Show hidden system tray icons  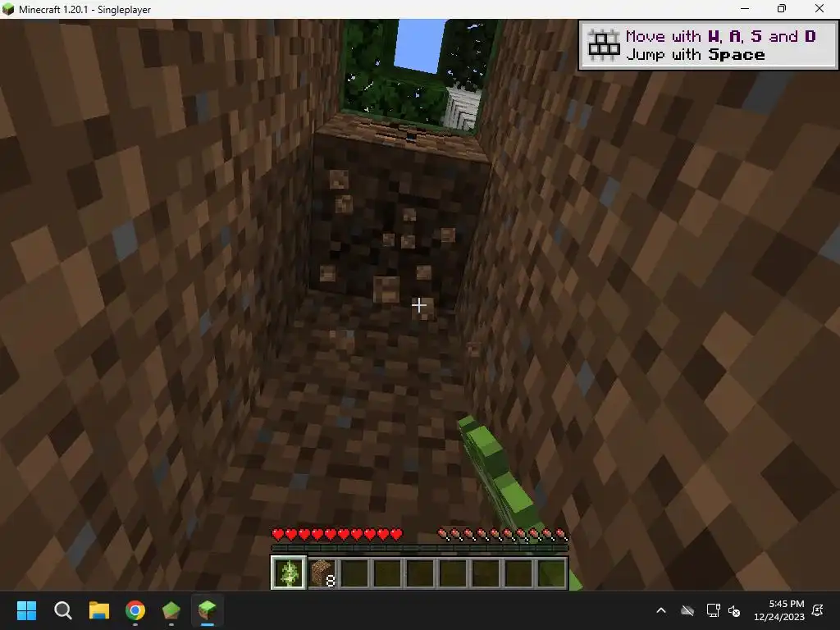coord(661,610)
